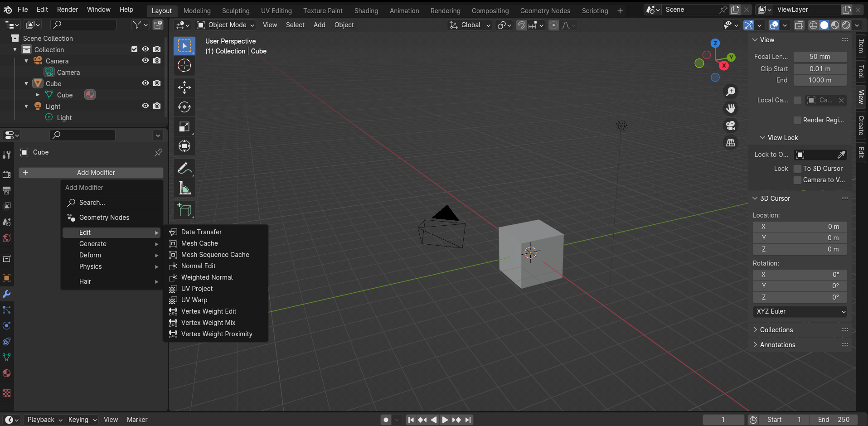
Task: Activate the Scale tool
Action: tap(184, 126)
